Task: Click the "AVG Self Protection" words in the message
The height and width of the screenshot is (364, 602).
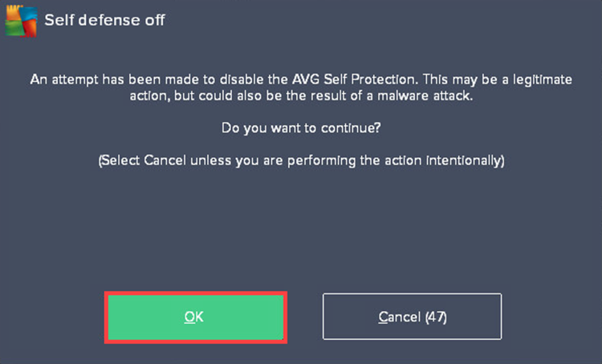Action: point(354,79)
